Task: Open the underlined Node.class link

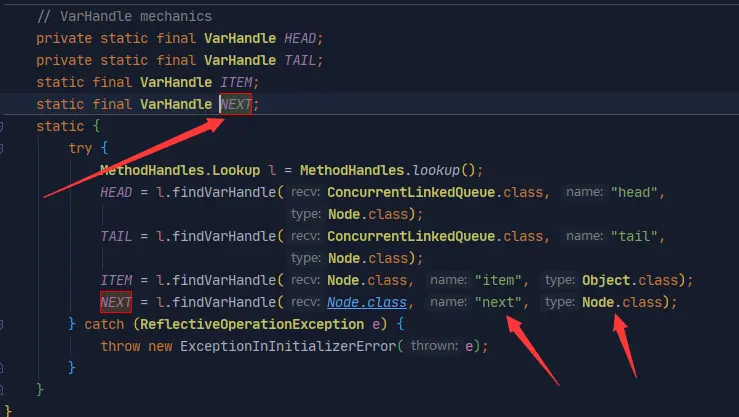Action: [367, 302]
